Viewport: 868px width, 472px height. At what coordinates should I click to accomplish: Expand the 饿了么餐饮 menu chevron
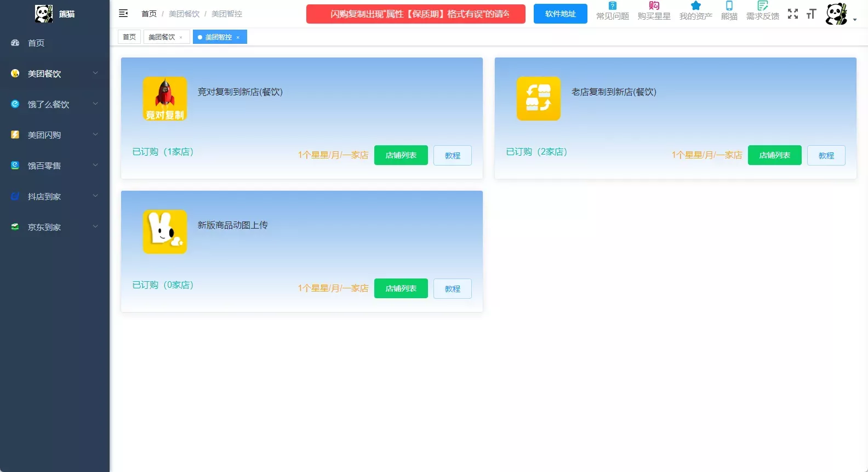pyautogui.click(x=95, y=104)
